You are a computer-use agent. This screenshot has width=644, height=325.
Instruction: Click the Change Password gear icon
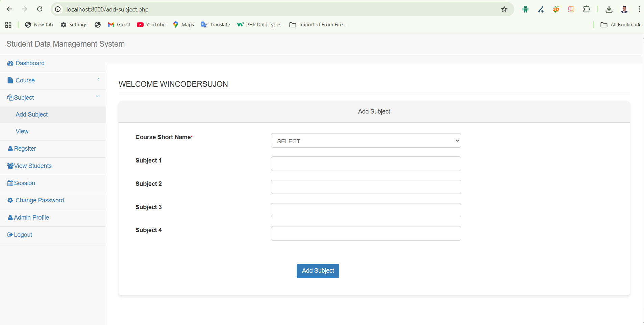10,200
